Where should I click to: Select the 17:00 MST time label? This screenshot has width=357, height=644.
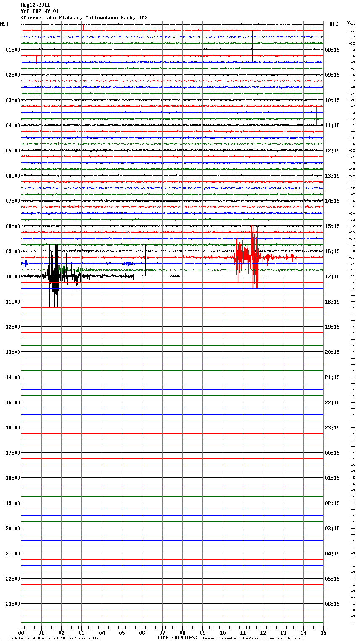click(x=13, y=453)
